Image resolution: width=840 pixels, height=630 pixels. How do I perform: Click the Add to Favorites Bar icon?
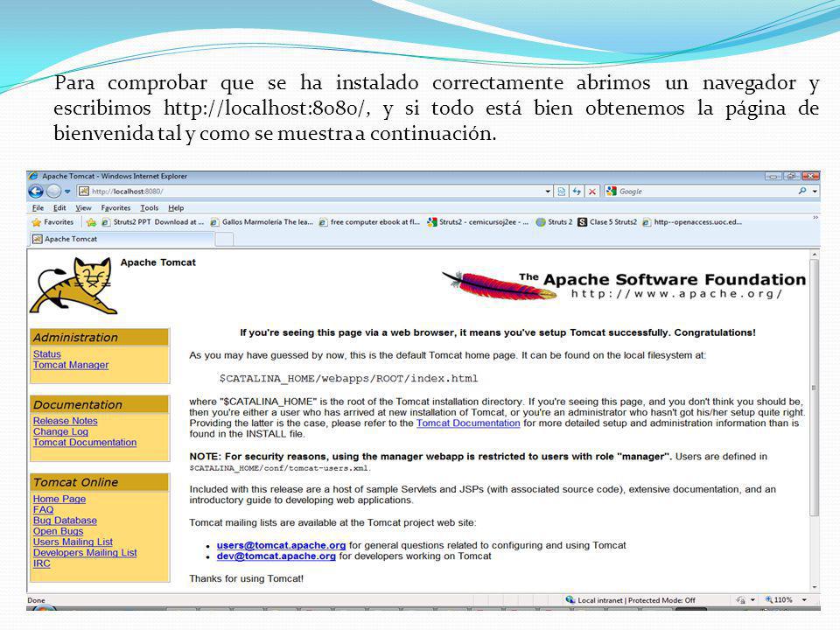pyautogui.click(x=91, y=221)
